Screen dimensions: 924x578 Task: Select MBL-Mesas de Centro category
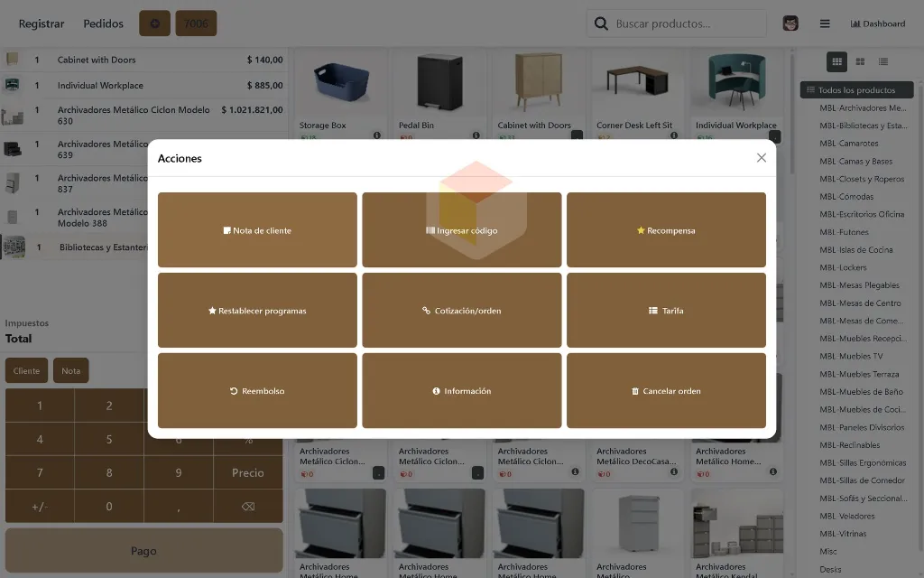[x=860, y=303]
